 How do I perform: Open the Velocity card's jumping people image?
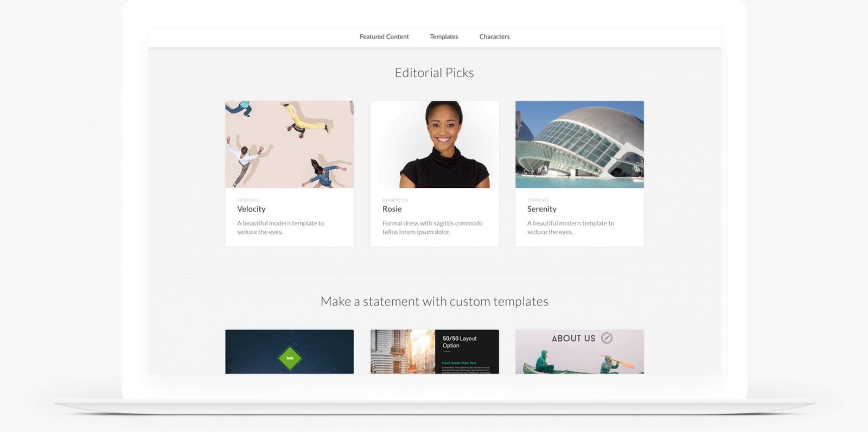tap(289, 144)
